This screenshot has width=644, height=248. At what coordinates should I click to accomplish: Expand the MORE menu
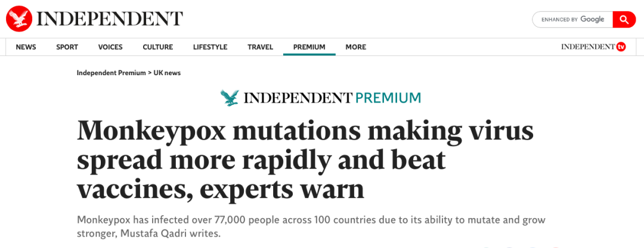[355, 47]
